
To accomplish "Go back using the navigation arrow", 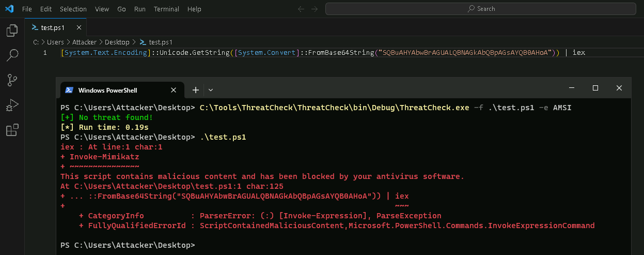I will tap(302, 9).
